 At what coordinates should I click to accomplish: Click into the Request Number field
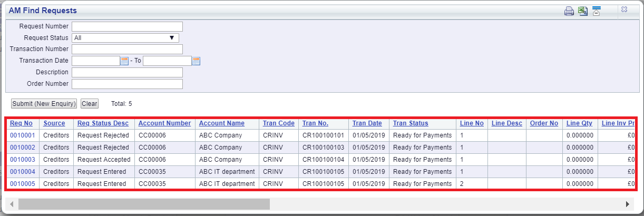127,26
